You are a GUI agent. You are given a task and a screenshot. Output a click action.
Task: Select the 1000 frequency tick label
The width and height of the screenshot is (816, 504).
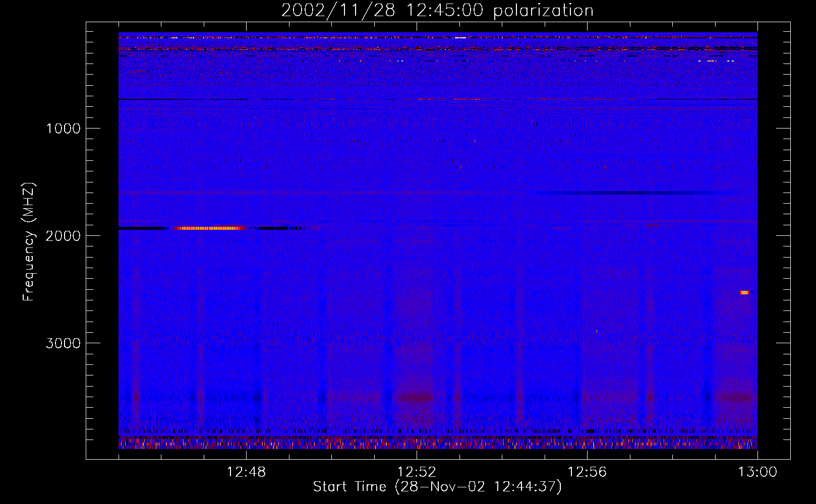[x=63, y=129]
